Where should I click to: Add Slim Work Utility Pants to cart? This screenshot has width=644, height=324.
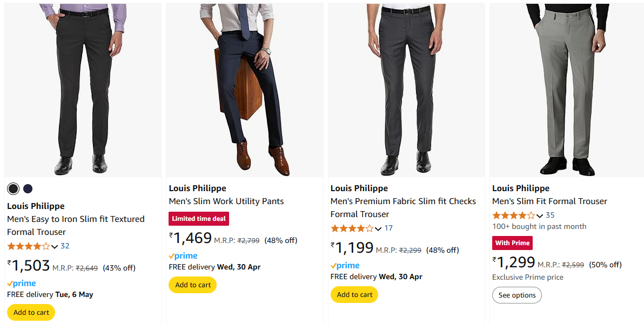(x=192, y=285)
